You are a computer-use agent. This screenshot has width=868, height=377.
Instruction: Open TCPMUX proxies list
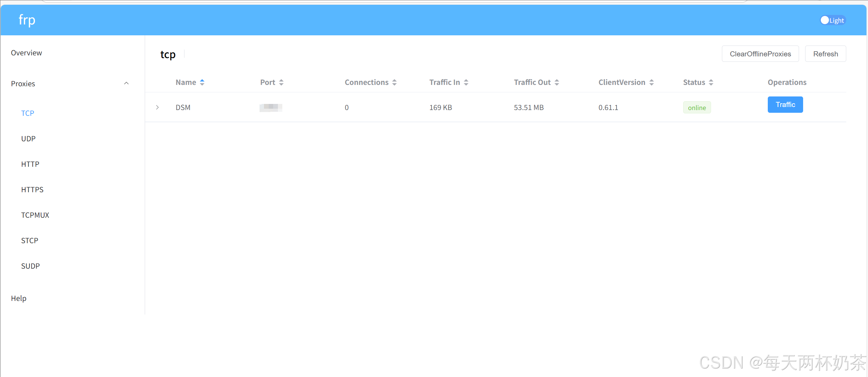(35, 215)
